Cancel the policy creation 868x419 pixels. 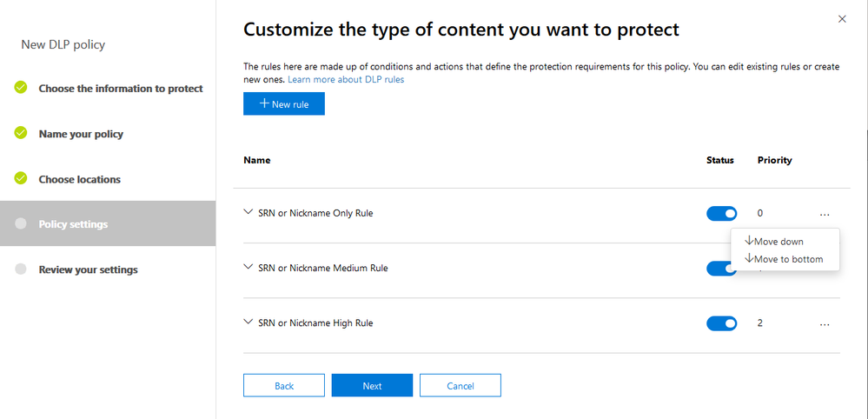[460, 386]
